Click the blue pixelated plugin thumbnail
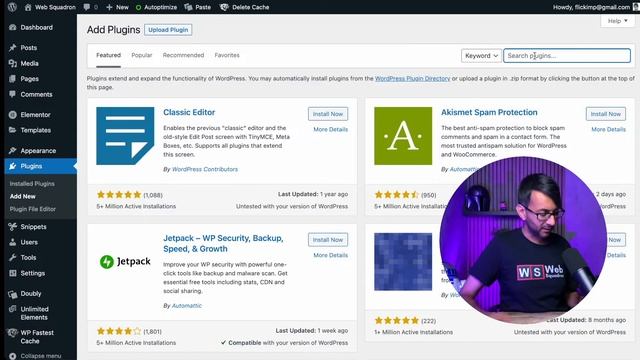Viewport: 640px width, 360px height. pyautogui.click(x=403, y=262)
